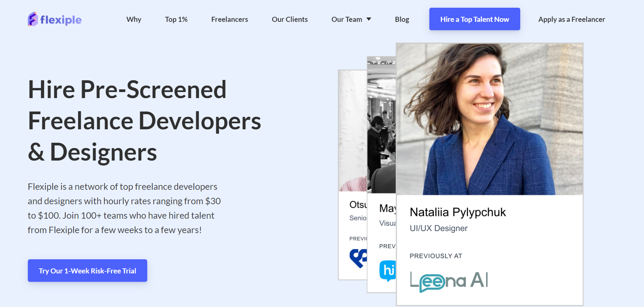Viewport: 644px width, 307px height.
Task: Click the Flexiple logo icon
Action: tap(33, 19)
